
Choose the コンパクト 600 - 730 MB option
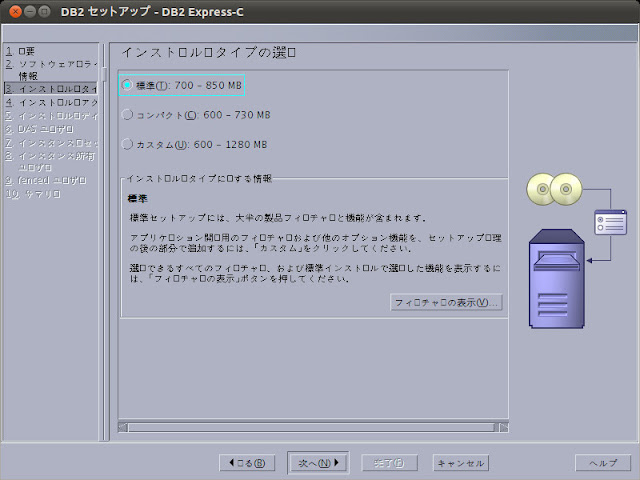click(196, 115)
